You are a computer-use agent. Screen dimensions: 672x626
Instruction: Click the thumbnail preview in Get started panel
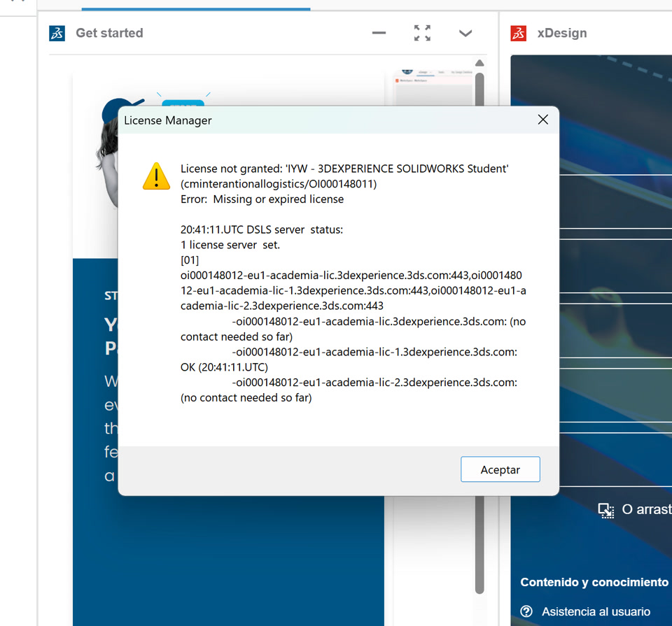[x=432, y=87]
